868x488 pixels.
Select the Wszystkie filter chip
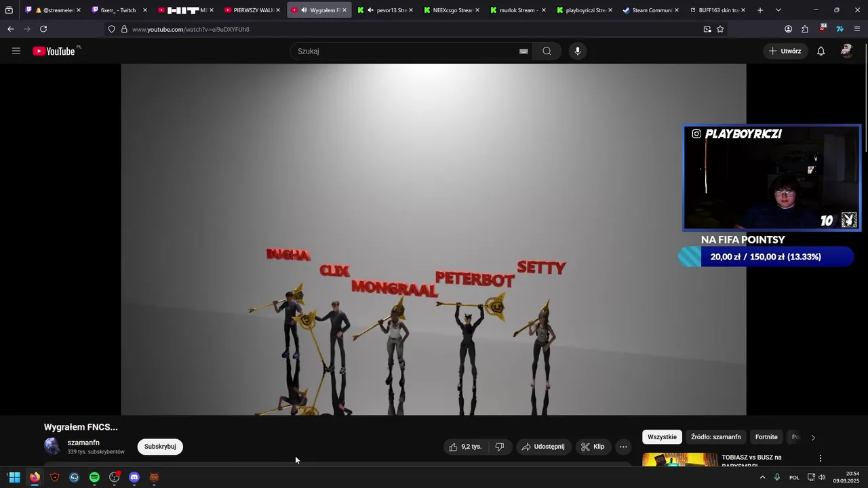pos(662,437)
